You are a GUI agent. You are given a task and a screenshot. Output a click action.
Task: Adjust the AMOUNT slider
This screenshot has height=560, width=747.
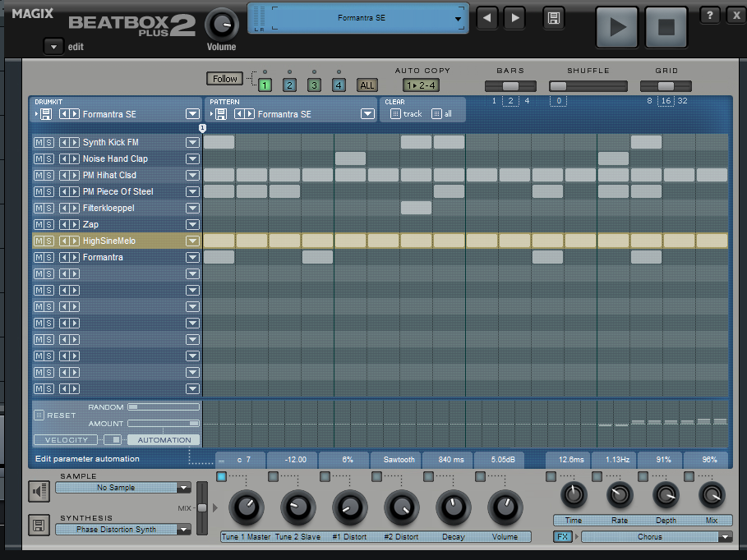(164, 424)
